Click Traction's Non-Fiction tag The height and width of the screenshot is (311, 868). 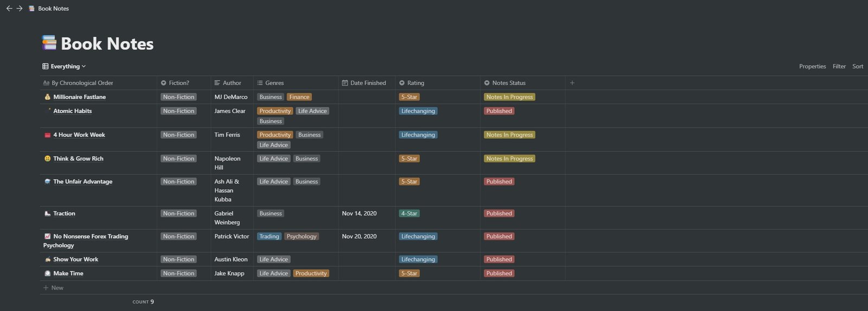point(178,214)
